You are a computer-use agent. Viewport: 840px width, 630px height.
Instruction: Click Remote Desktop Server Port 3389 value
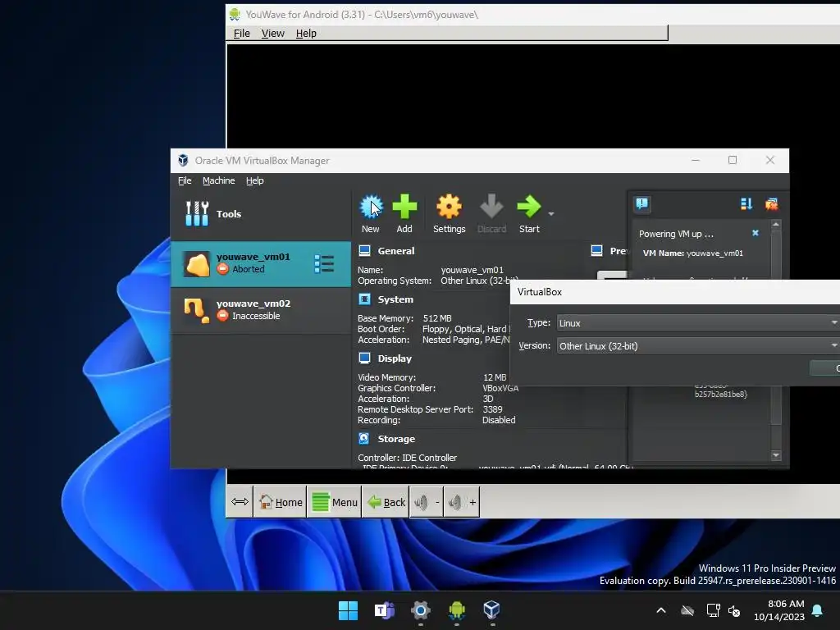coord(493,409)
